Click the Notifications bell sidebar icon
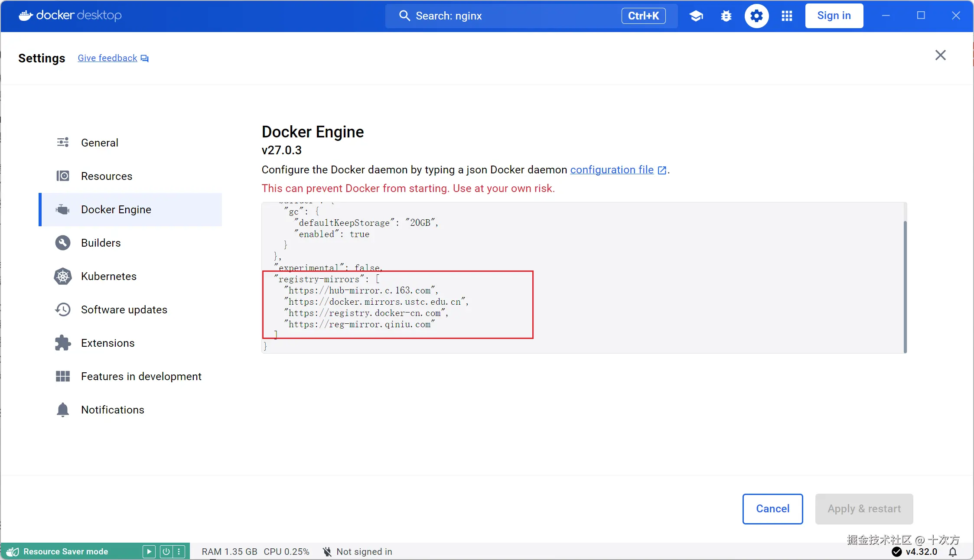This screenshot has height=560, width=974. 63,410
